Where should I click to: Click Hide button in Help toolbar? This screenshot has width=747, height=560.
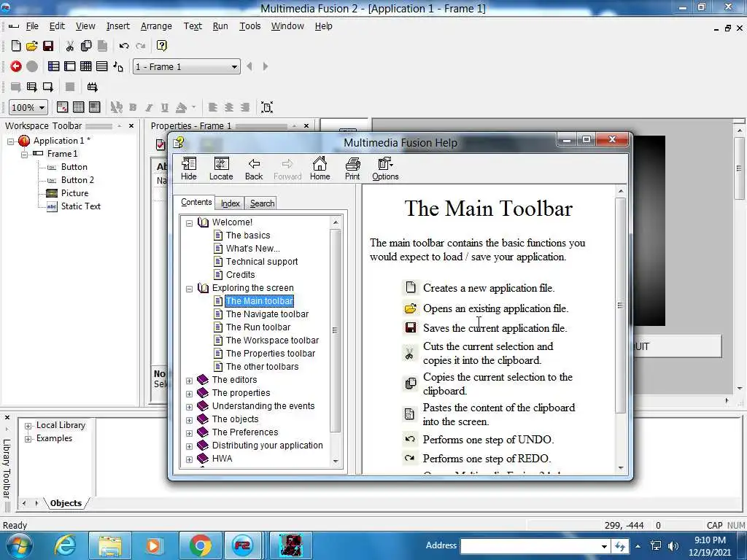pos(189,168)
